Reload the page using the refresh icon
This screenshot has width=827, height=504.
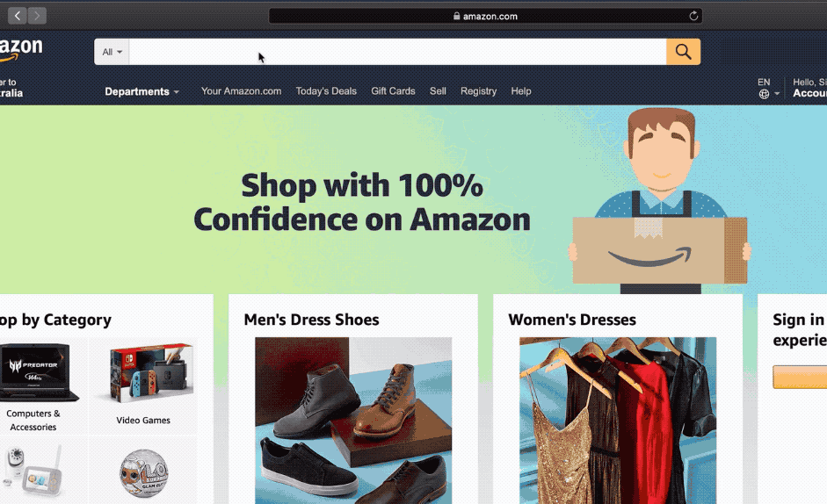[693, 16]
